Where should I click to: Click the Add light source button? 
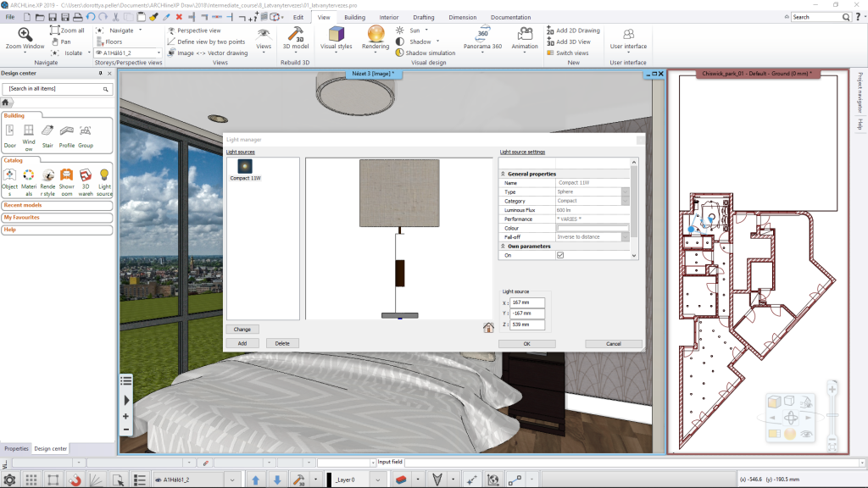pyautogui.click(x=242, y=344)
